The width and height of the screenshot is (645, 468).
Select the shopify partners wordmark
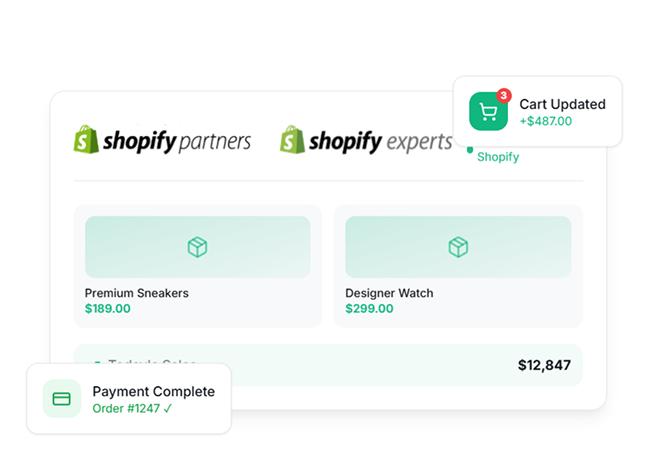pyautogui.click(x=177, y=141)
